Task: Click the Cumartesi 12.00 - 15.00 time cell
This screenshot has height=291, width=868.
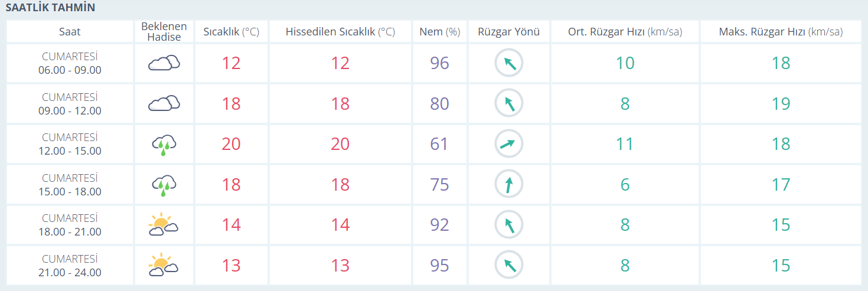Action: (x=70, y=144)
